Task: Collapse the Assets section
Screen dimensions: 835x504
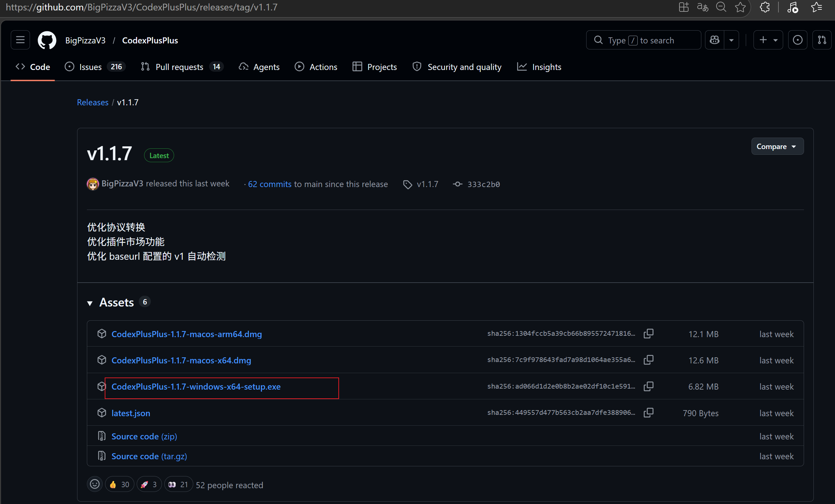Action: point(90,303)
